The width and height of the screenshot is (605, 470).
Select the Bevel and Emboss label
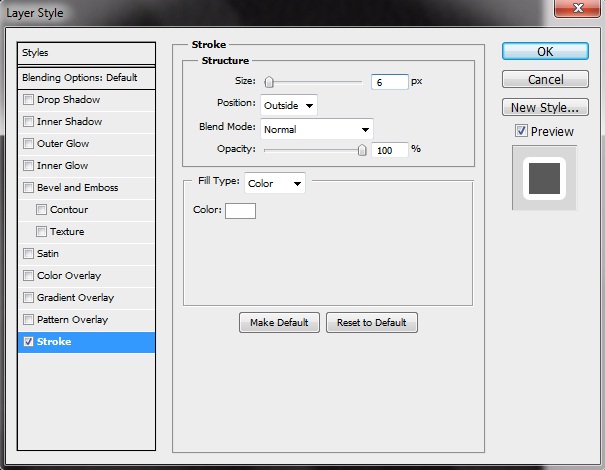(78, 188)
